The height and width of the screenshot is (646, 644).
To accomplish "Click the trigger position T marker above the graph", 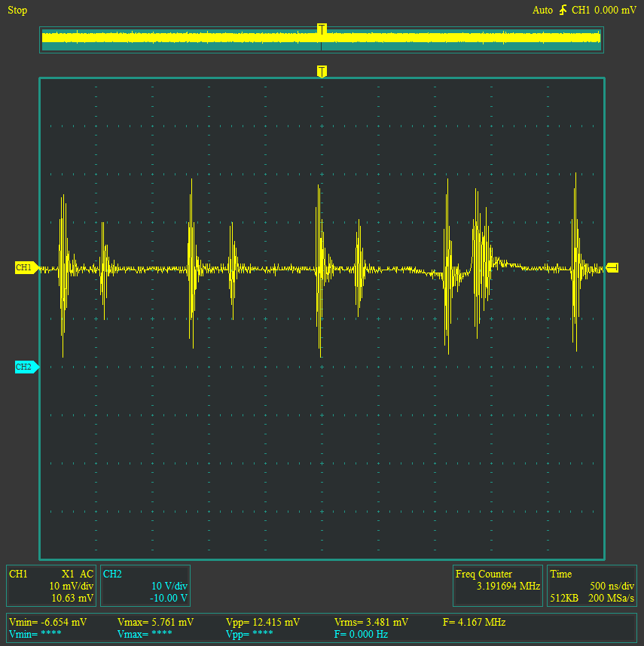I will 322,71.
